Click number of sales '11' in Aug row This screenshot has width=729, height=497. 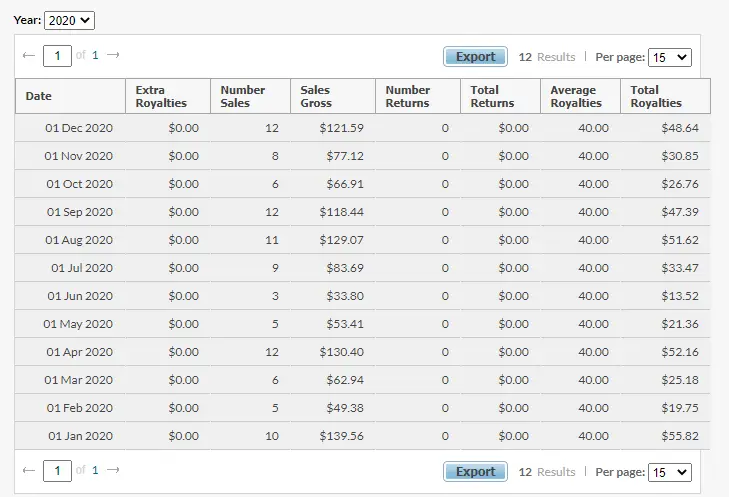(x=272, y=240)
